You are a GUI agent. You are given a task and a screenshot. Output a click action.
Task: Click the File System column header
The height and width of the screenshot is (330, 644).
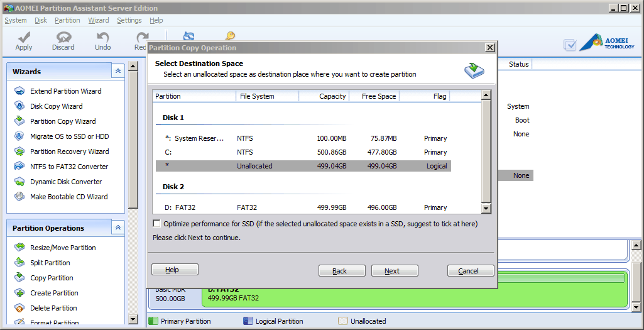(x=268, y=96)
